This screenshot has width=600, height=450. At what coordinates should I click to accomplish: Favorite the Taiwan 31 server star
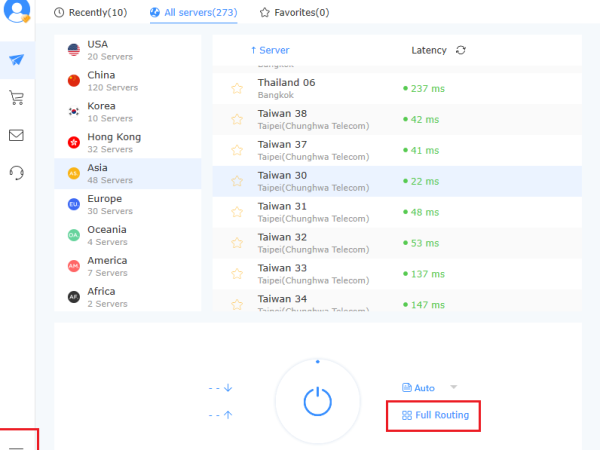pos(237,212)
